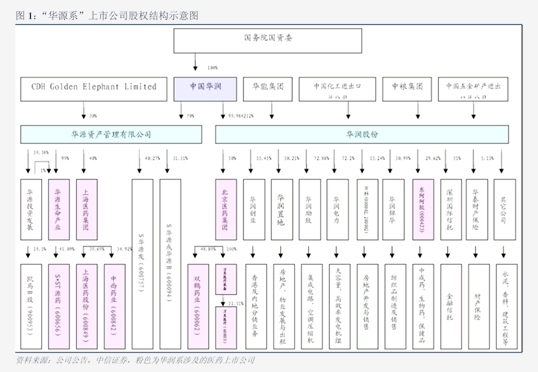Viewport: 538px width, 372px height.
Task: Select the 其它公司 box
Action: (504, 209)
